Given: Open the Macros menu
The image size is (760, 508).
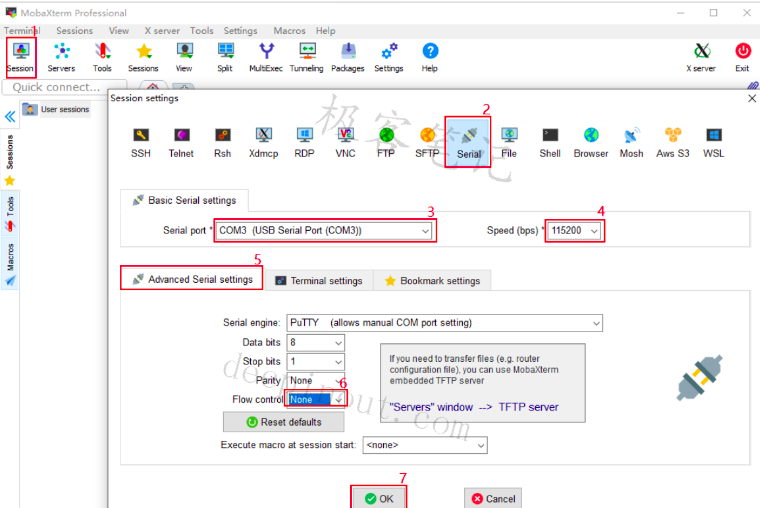Looking at the screenshot, I should coord(289,31).
